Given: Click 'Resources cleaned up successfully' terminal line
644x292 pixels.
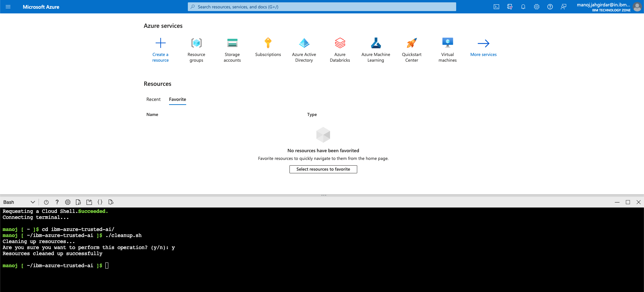Looking at the screenshot, I should (53, 253).
